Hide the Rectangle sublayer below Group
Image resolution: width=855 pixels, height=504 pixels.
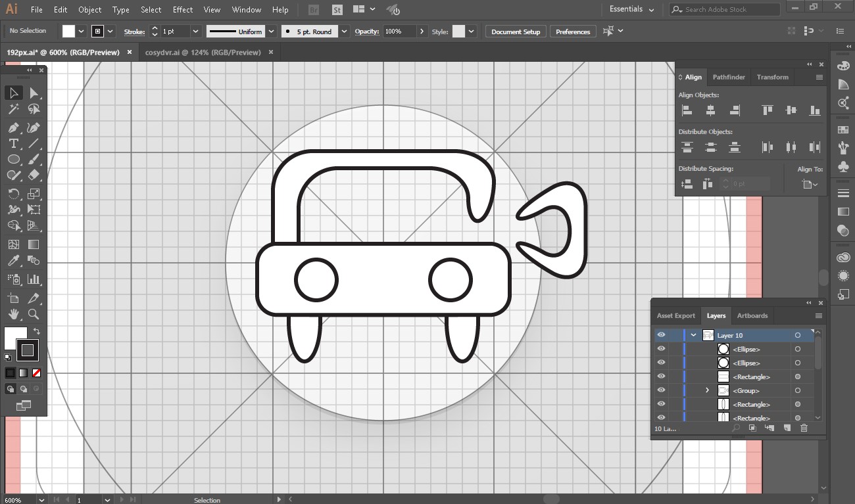point(662,404)
